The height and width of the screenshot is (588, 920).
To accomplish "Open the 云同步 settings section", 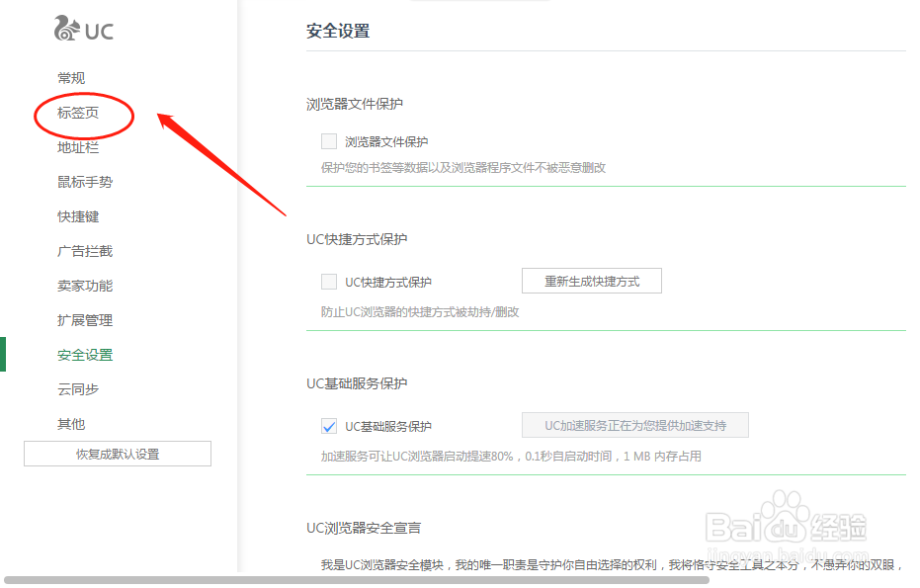I will coord(77,388).
